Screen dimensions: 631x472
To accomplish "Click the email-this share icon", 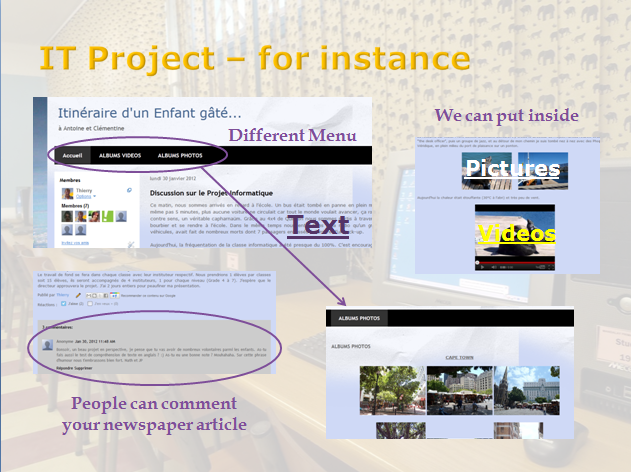I will pyautogui.click(x=89, y=295).
